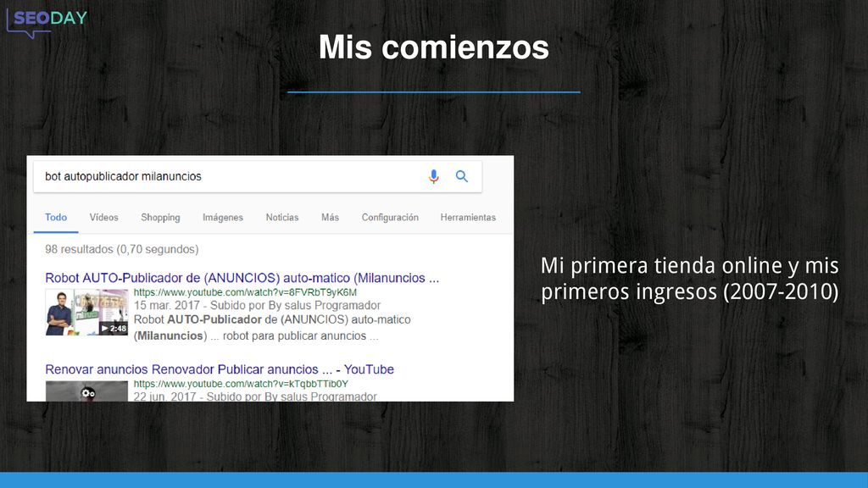Click the 'Mis comienzos' slide title
Screen dimensions: 868x488
pos(433,47)
